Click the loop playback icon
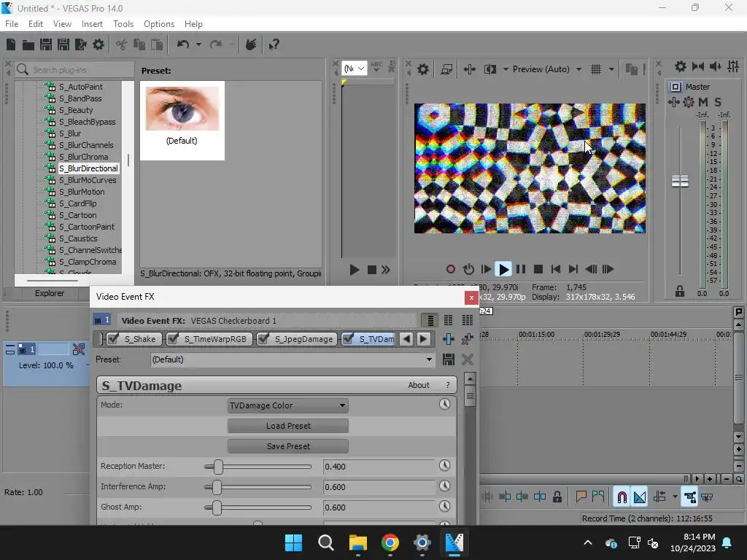 (468, 270)
